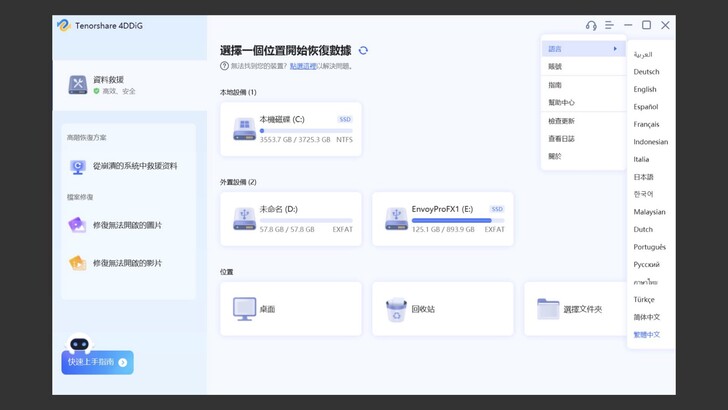Viewport: 728px width, 410px height.
Task: Click the 回收站 recycle bin icon
Action: tap(396, 309)
